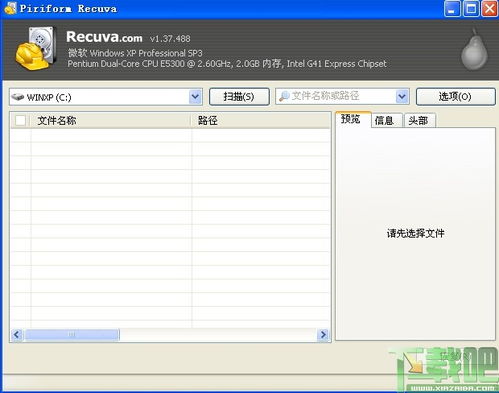
Task: Click the left scroll arrow of file list
Action: coord(17,335)
